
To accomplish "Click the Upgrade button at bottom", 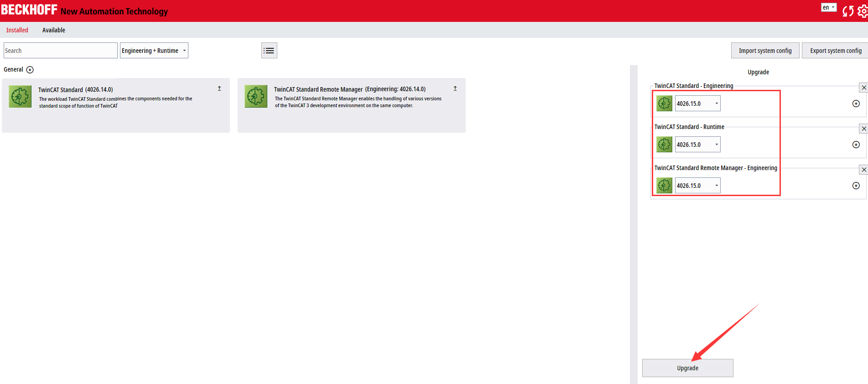I will click(x=688, y=368).
